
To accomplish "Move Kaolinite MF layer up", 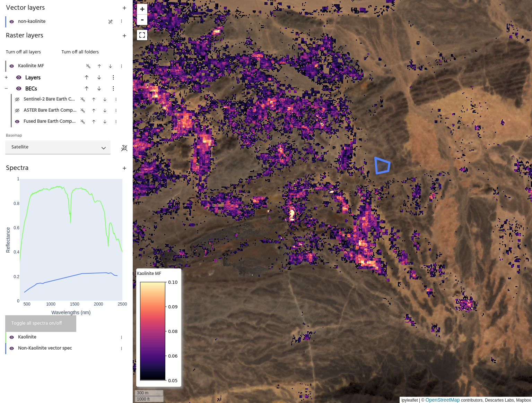I will point(99,66).
